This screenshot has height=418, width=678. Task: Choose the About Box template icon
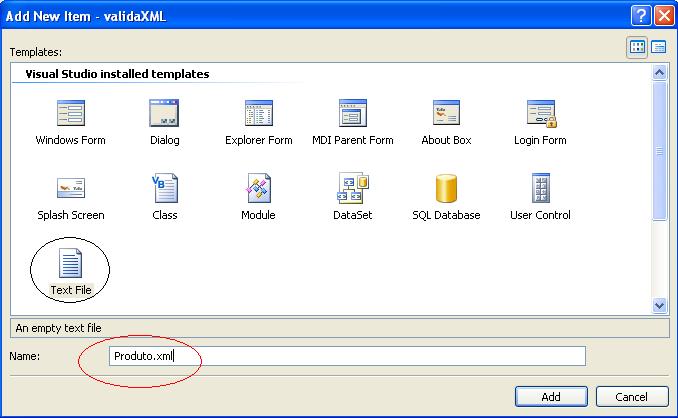coord(446,113)
